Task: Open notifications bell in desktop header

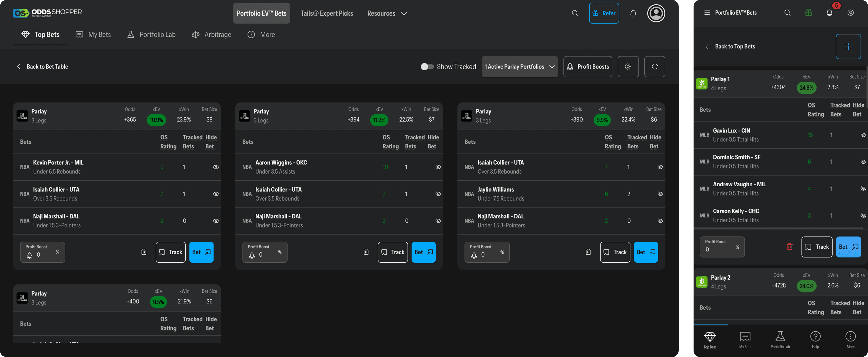Action: click(633, 13)
